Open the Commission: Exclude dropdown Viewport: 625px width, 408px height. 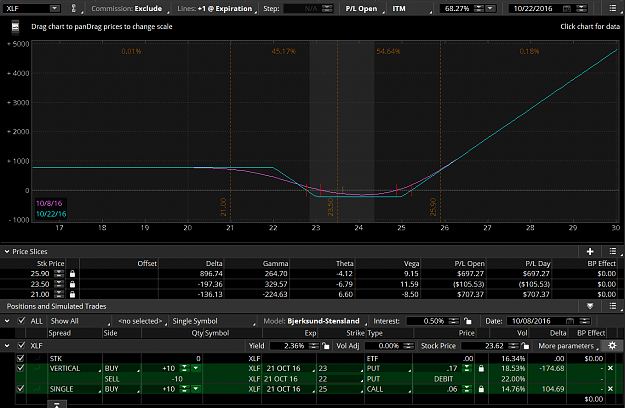[128, 8]
